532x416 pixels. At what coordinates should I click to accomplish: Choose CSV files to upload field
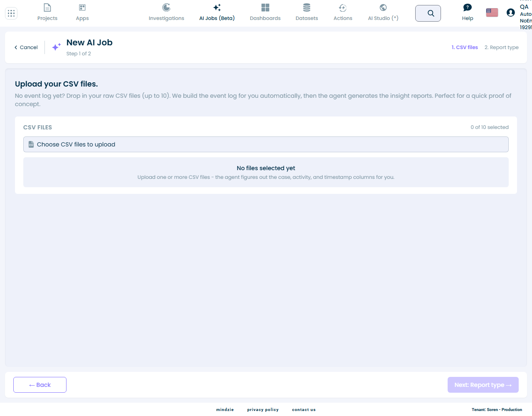coord(266,144)
